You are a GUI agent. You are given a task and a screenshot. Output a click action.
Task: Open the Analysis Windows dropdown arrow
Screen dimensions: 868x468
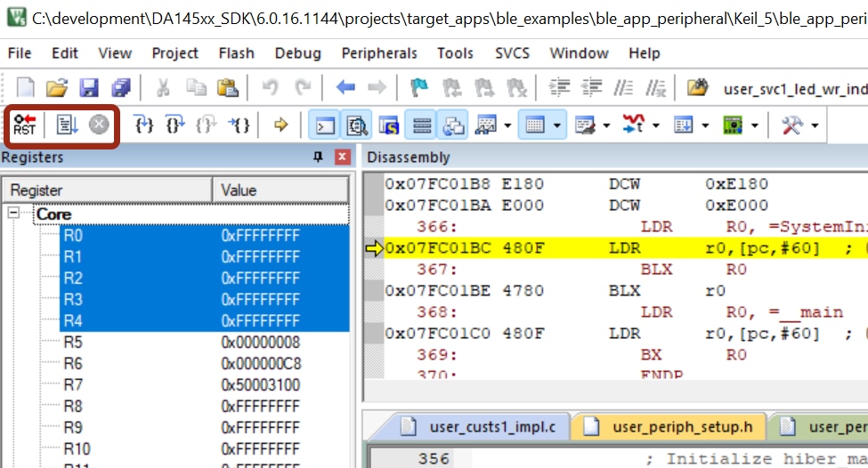(x=656, y=125)
